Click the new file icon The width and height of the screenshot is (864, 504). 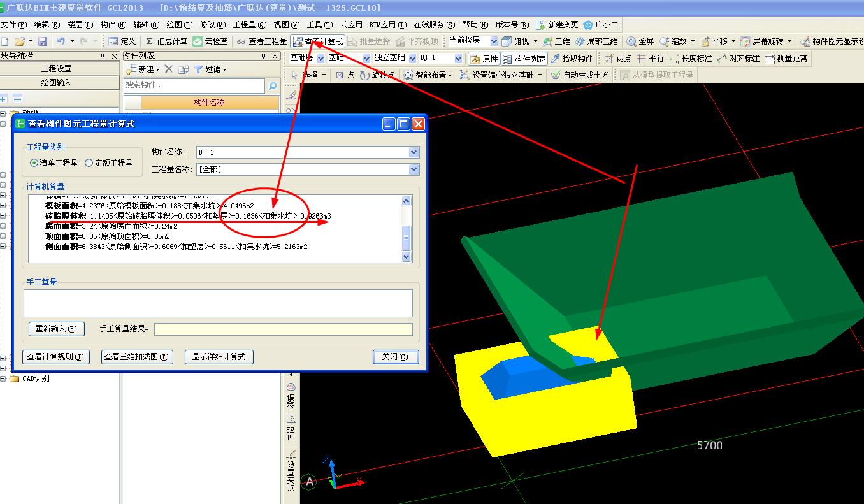pyautogui.click(x=5, y=41)
